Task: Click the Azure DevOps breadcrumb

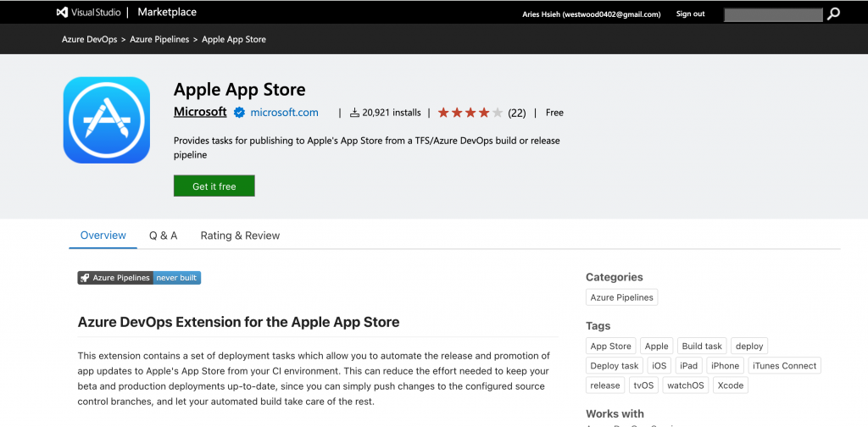Action: [89, 39]
